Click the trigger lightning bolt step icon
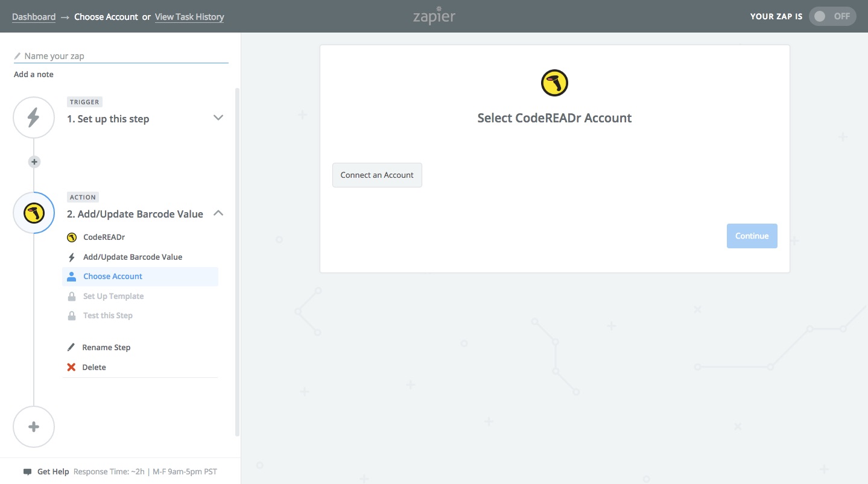 (x=34, y=118)
